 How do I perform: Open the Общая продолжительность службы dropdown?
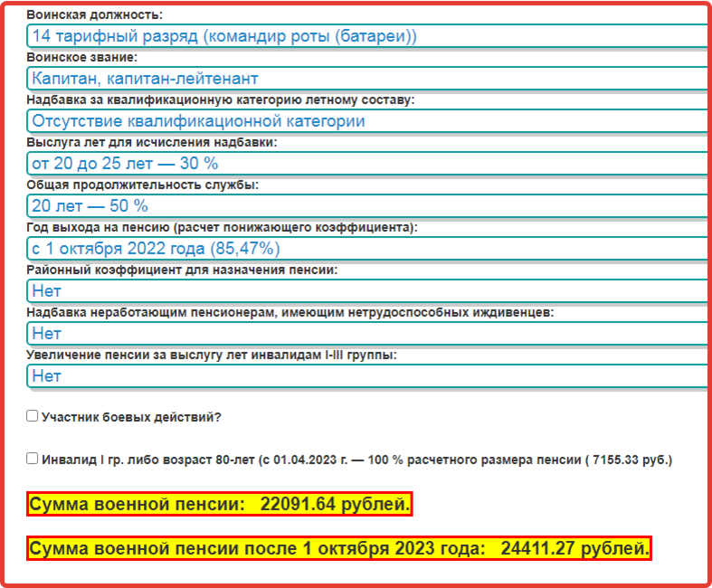(x=367, y=205)
